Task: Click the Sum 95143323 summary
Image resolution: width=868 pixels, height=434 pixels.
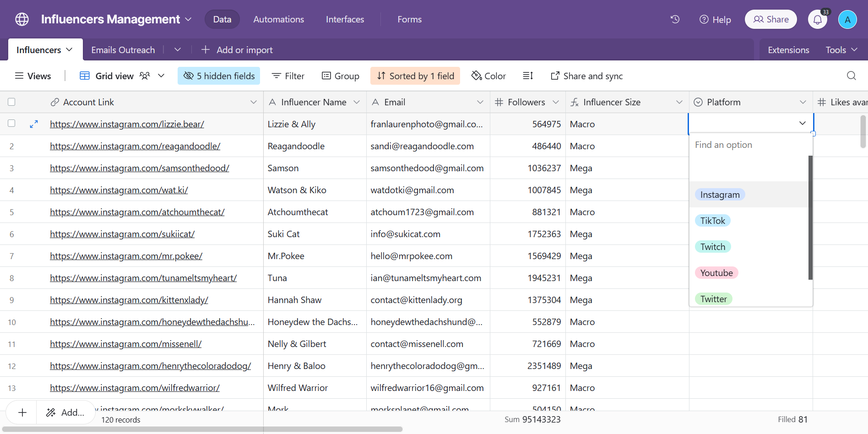Action: (532, 419)
